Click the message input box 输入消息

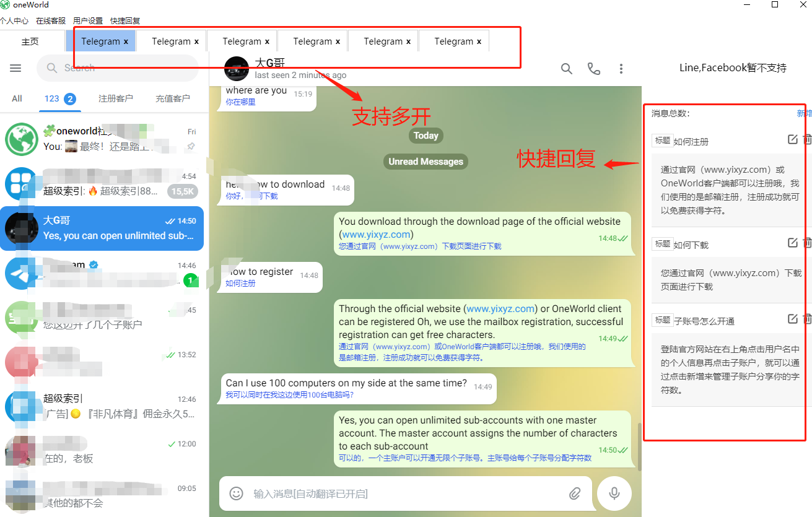pos(406,493)
